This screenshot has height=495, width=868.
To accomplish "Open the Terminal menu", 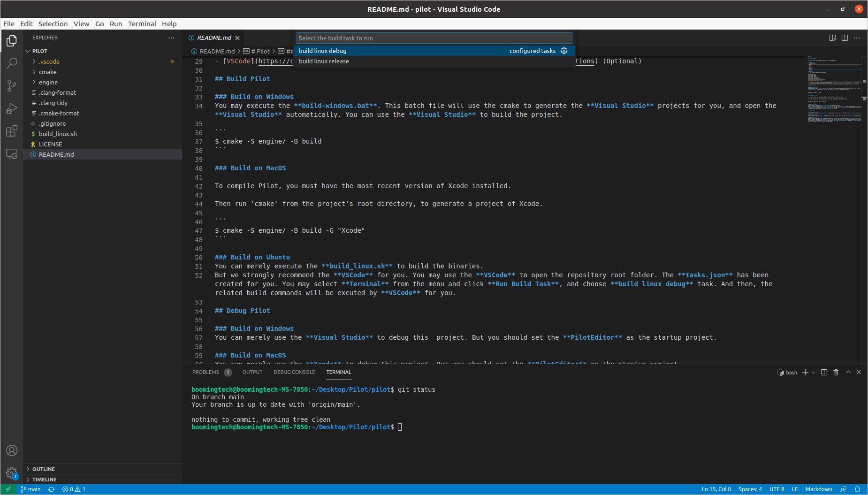I will [142, 24].
